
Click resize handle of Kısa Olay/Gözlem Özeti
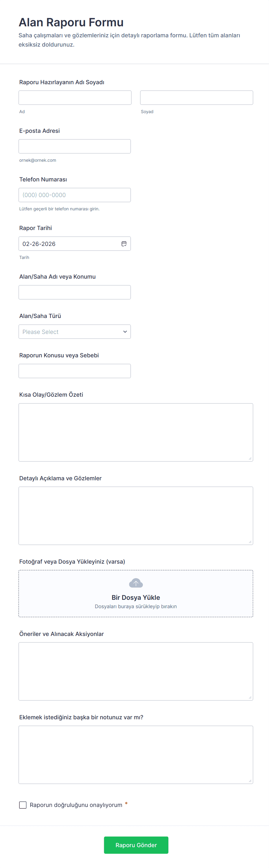tap(250, 458)
